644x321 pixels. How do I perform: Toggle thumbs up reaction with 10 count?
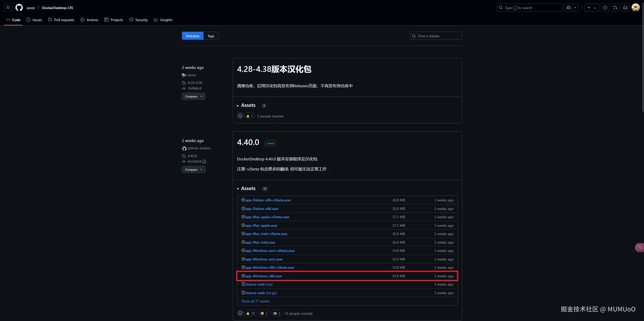[x=251, y=313]
